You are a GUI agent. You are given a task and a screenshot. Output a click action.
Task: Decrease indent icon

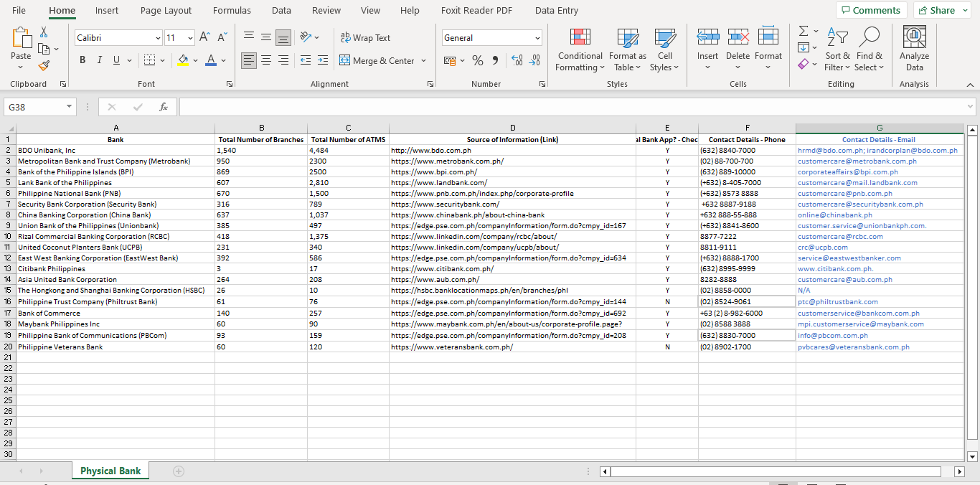click(x=306, y=60)
